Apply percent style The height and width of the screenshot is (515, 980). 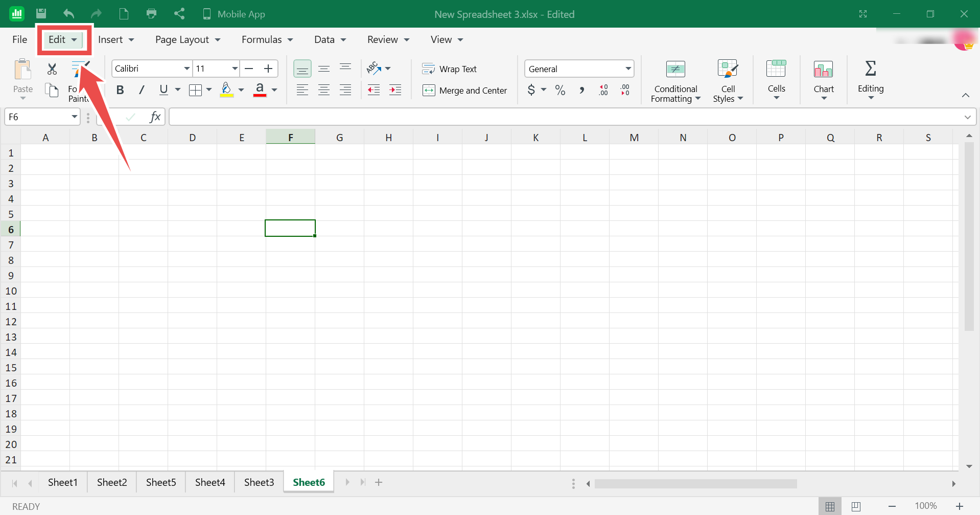(x=560, y=91)
